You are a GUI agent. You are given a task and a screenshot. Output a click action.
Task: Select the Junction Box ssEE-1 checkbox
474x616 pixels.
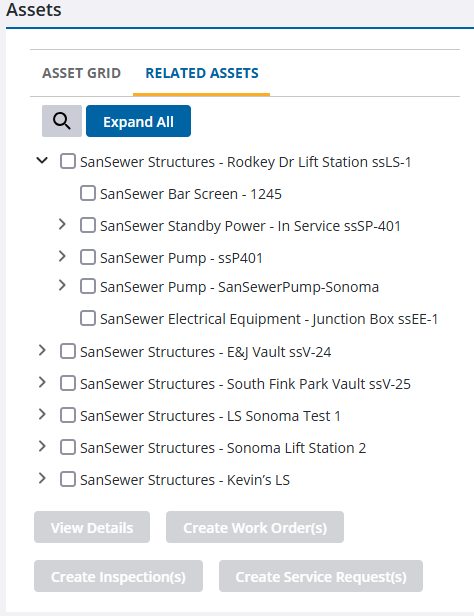[x=88, y=318]
